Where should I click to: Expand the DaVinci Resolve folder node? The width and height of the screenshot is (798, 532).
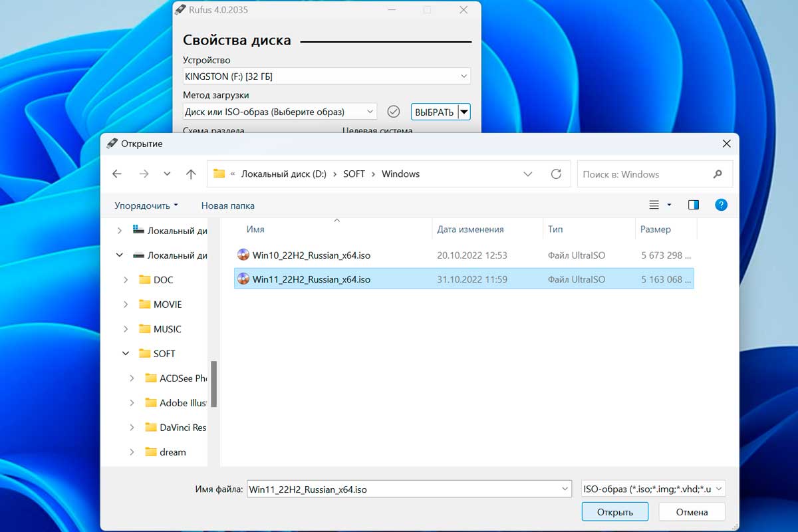(x=132, y=428)
